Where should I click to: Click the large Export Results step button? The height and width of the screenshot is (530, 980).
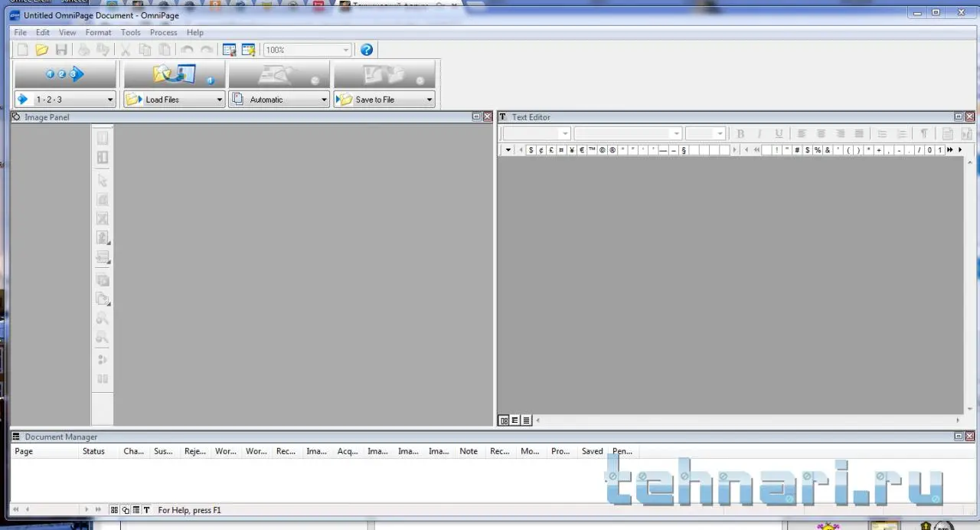click(384, 74)
